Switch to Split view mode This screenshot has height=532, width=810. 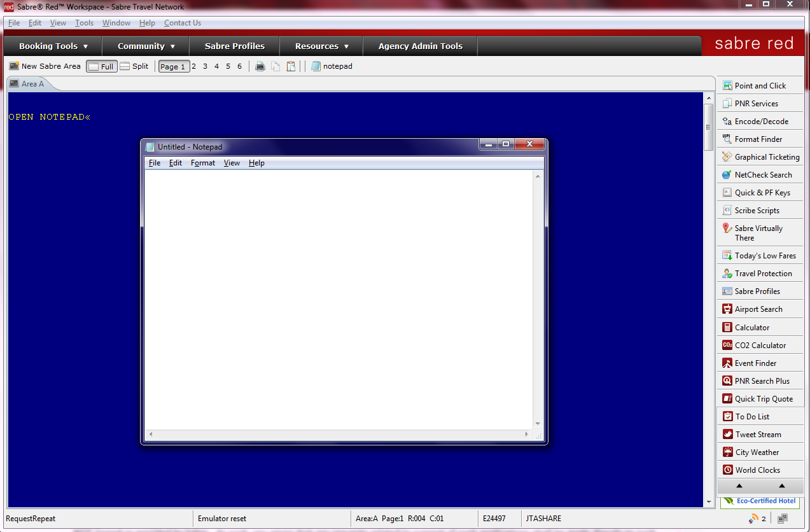[x=134, y=66]
